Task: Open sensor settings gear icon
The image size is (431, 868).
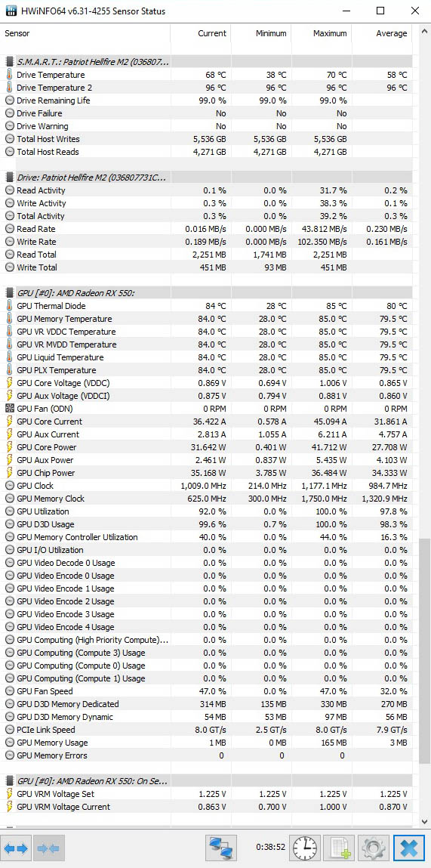Action: [x=373, y=848]
